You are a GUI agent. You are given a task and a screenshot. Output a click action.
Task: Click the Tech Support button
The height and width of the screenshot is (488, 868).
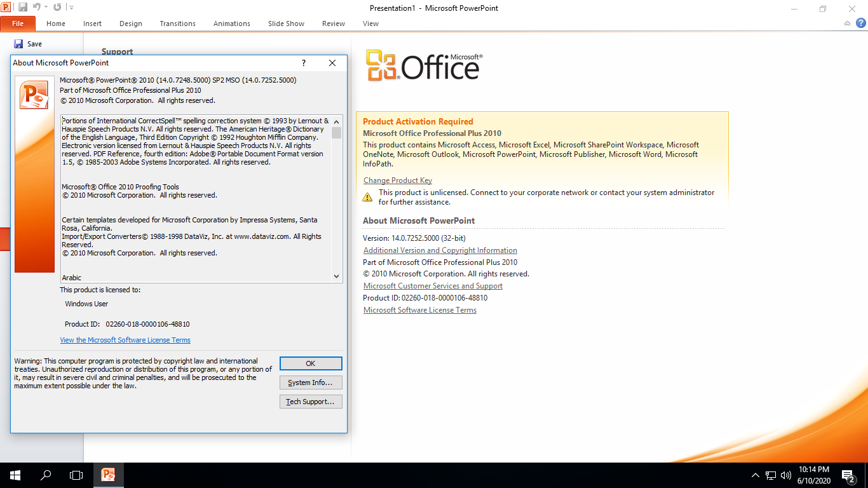coord(311,402)
